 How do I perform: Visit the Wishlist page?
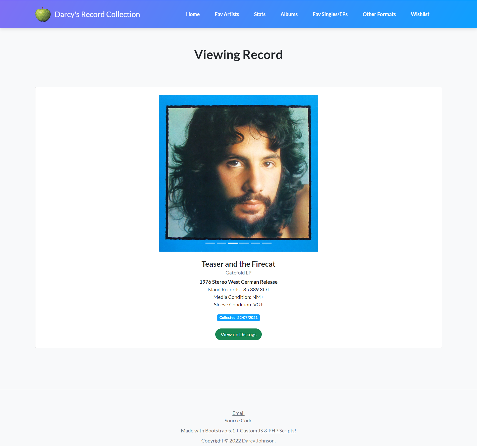pos(420,14)
